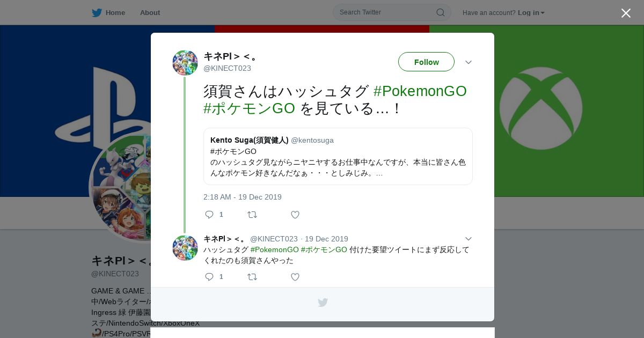Viewport: 644px width, 338px height.
Task: Close the tweet overlay with X
Action: coord(626,13)
